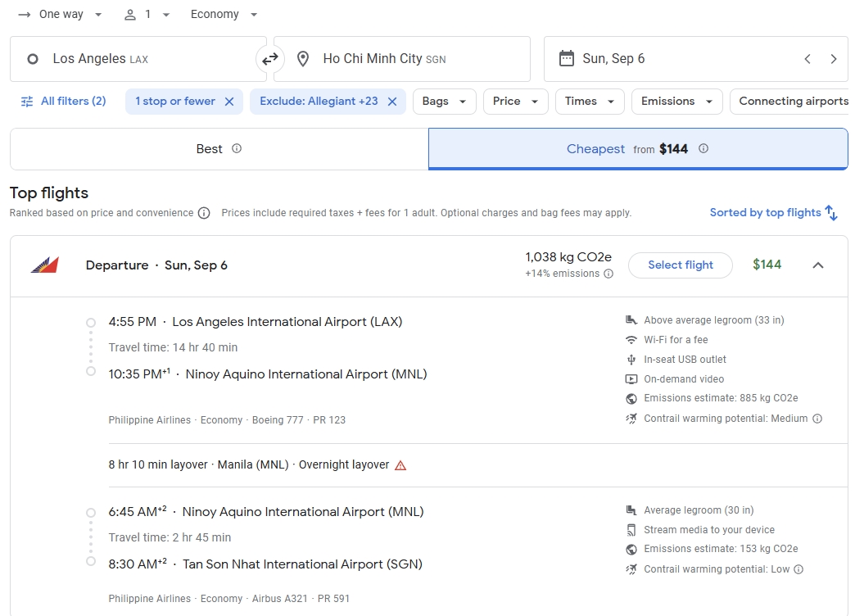Open the '1 stop or fewer' filter chip
This screenshot has height=616, width=855.
[x=175, y=102]
